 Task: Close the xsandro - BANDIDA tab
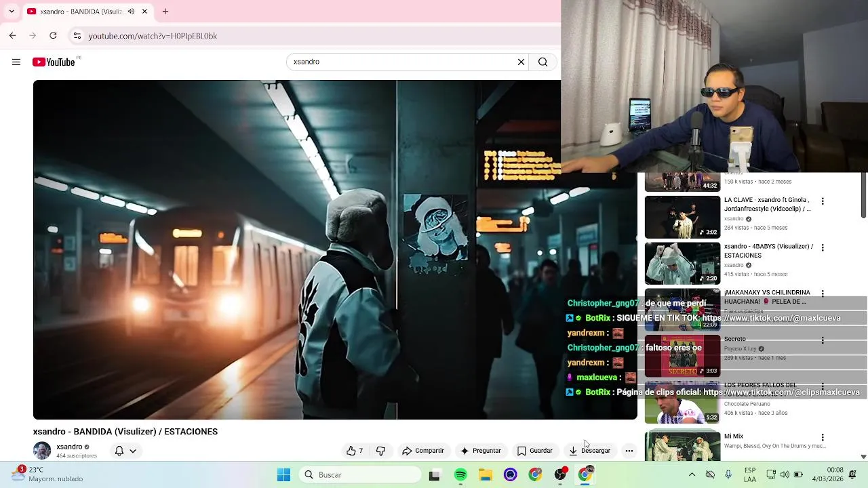pyautogui.click(x=144, y=12)
